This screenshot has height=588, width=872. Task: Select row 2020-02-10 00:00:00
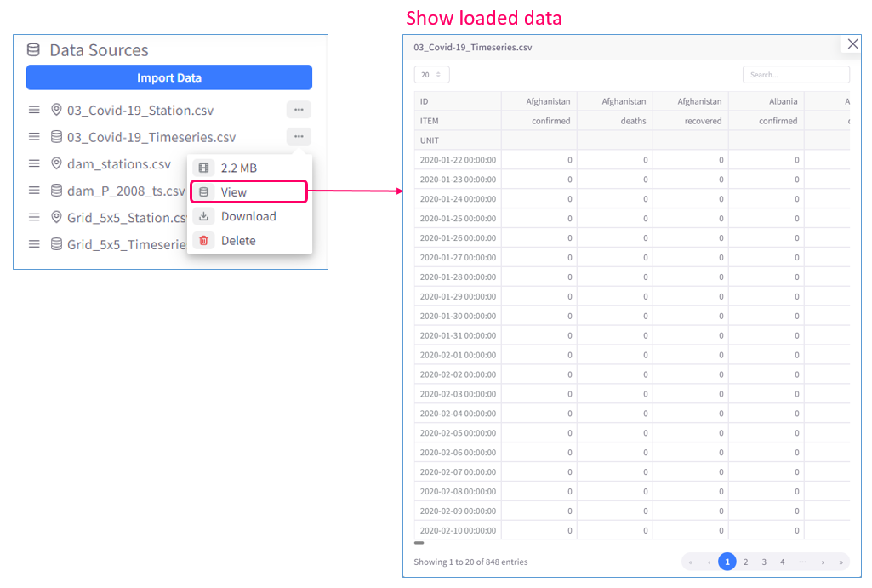(x=632, y=530)
